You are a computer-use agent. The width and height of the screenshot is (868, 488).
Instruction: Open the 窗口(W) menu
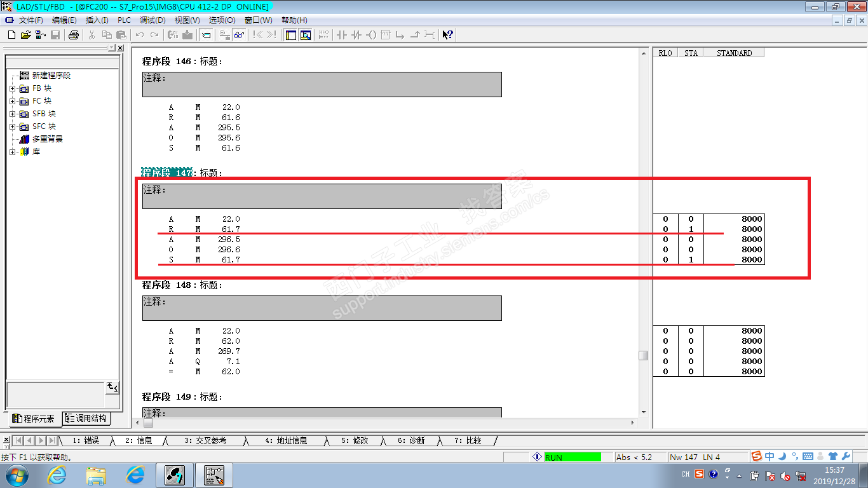click(x=258, y=20)
